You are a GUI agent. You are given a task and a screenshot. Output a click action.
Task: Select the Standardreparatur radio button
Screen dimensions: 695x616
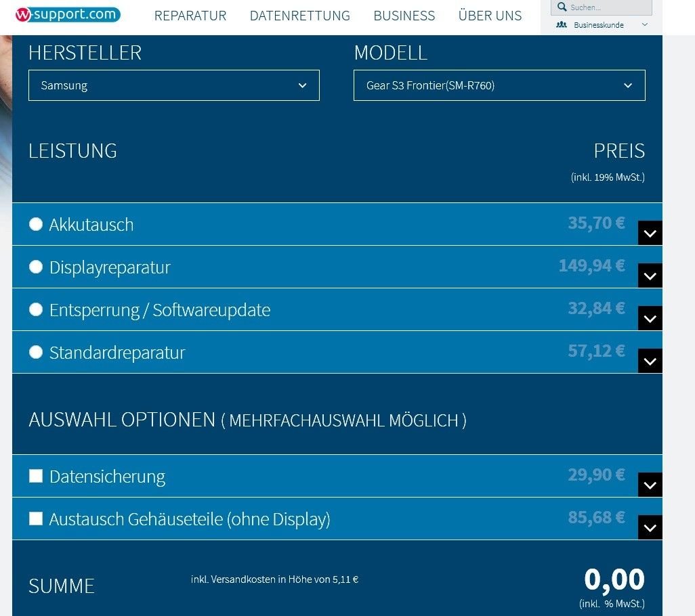36,352
